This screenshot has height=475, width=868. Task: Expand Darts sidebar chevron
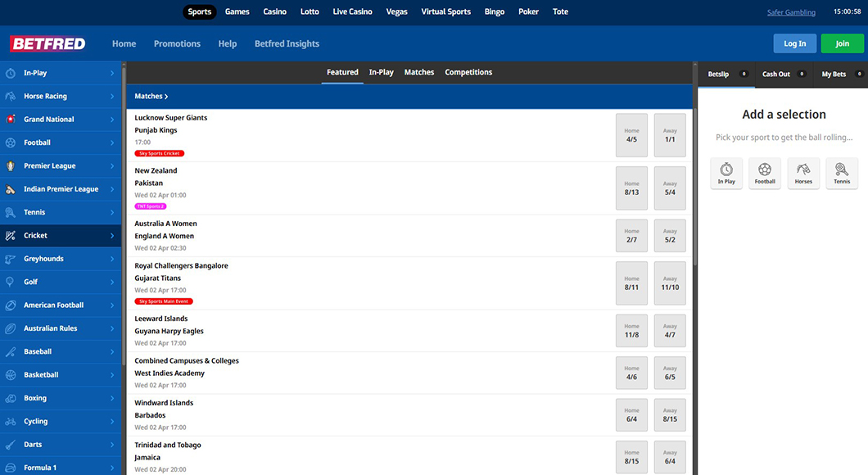(112, 445)
